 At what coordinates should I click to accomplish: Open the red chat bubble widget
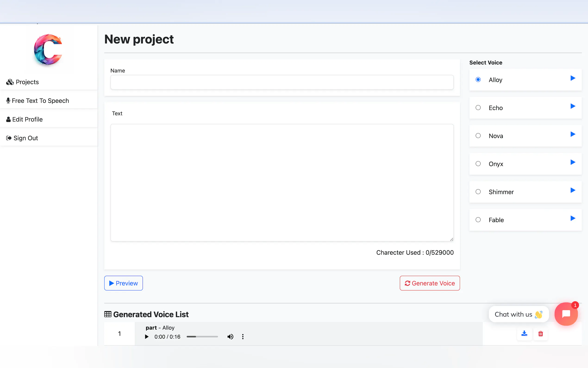point(566,314)
